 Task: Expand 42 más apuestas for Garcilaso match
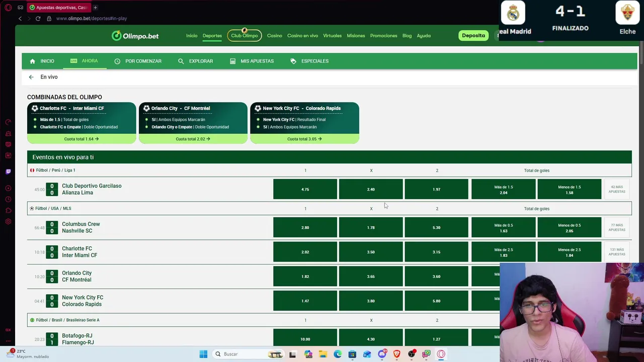coord(617,189)
